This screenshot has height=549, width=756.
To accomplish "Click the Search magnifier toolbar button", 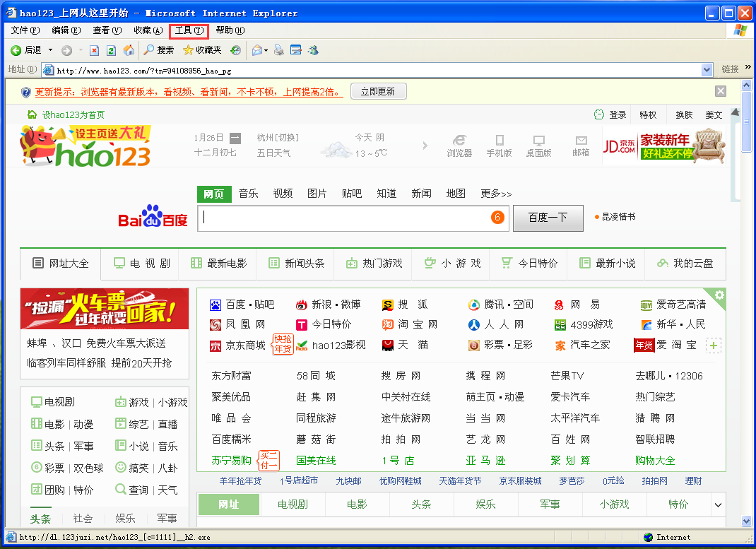I will point(159,50).
